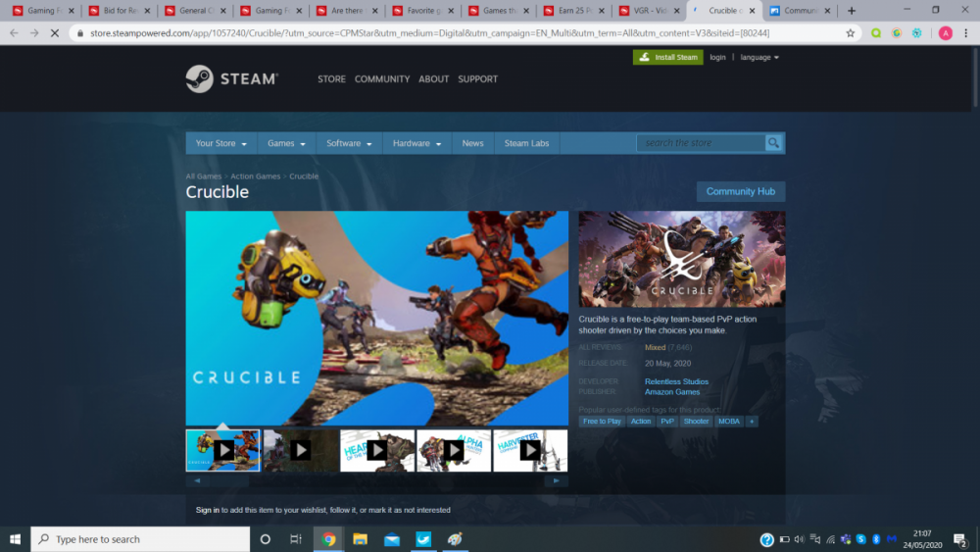980x552 pixels.
Task: Go to COMMUNITY in top navigation
Action: pyautogui.click(x=382, y=78)
